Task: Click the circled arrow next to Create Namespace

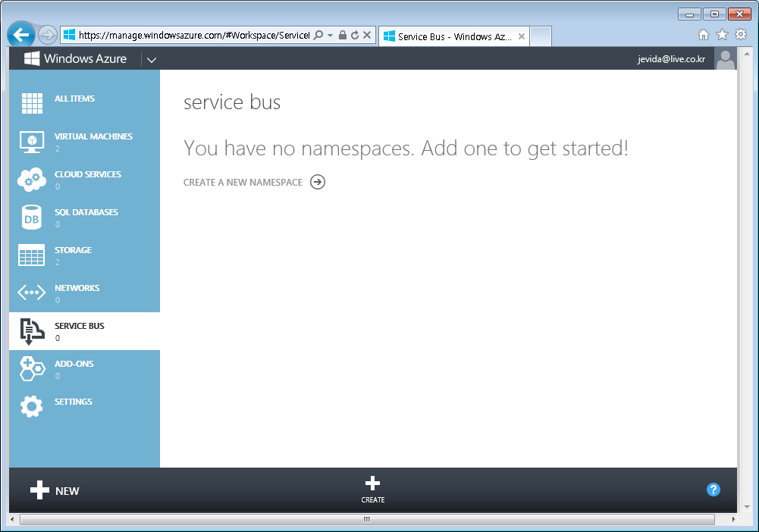Action: 318,182
